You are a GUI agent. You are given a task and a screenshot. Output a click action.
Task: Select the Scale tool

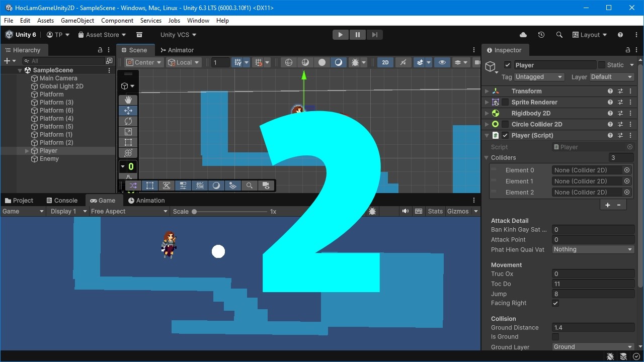pyautogui.click(x=128, y=132)
